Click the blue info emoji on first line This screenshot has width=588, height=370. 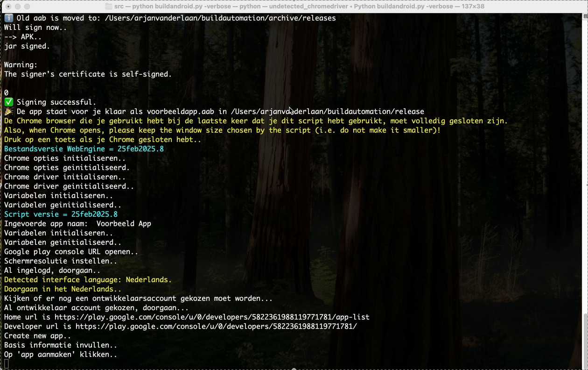(x=8, y=18)
